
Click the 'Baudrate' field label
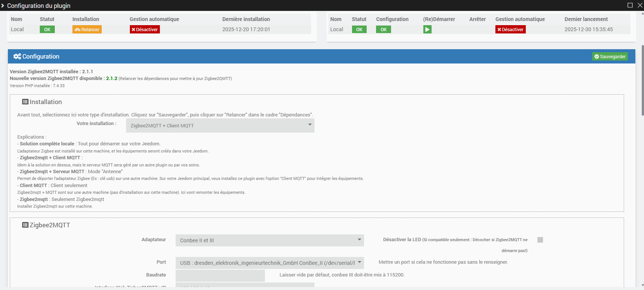(x=156, y=275)
